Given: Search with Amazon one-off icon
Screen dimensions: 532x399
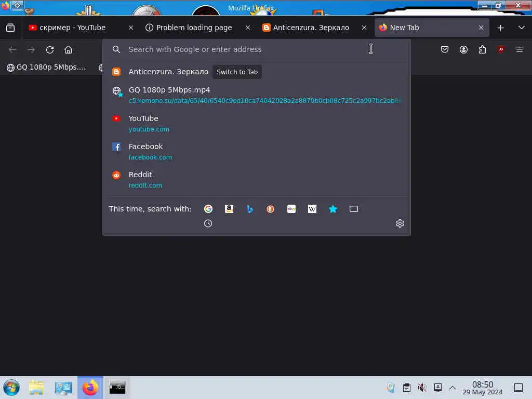Looking at the screenshot, I should (229, 209).
